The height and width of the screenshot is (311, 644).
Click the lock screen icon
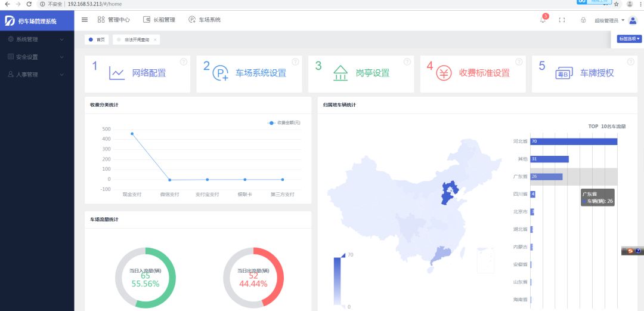pos(583,20)
